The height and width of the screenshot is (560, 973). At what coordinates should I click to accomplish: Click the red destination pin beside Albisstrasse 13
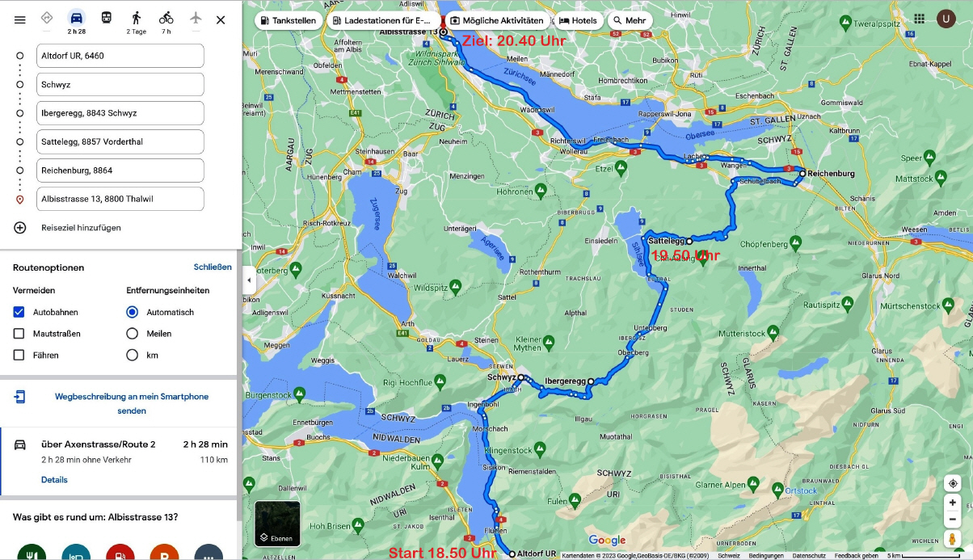20,200
